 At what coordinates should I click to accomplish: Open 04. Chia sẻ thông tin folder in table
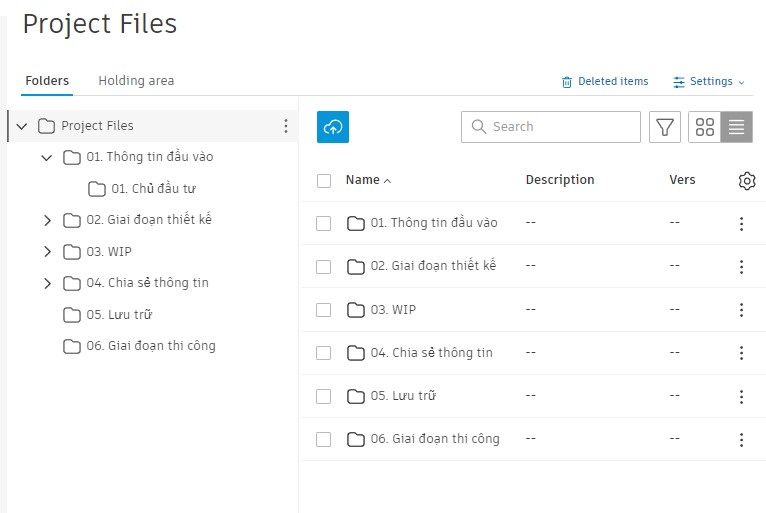[431, 353]
